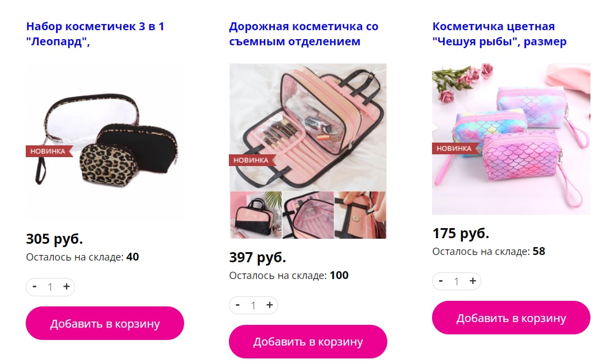Click the pink travel organizer product image
This screenshot has height=364, width=610.
coord(308,151)
